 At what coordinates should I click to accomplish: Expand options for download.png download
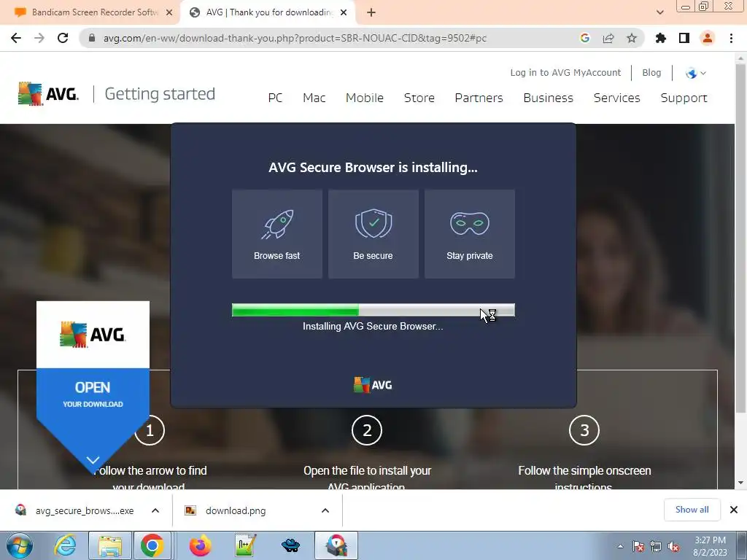pos(325,510)
